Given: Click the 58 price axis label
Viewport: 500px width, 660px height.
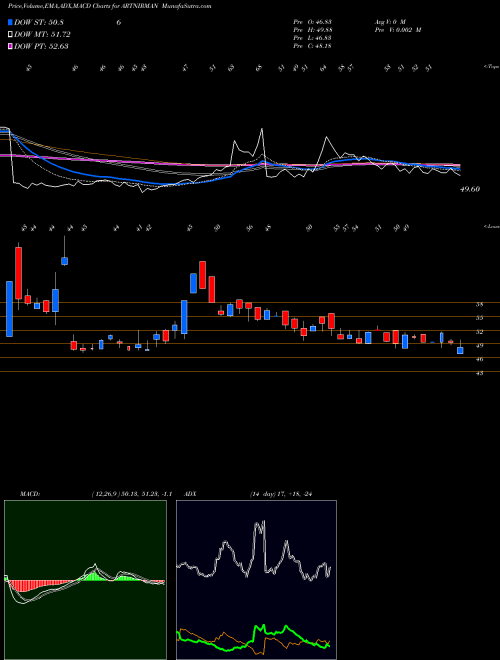Looking at the screenshot, I should tap(479, 304).
